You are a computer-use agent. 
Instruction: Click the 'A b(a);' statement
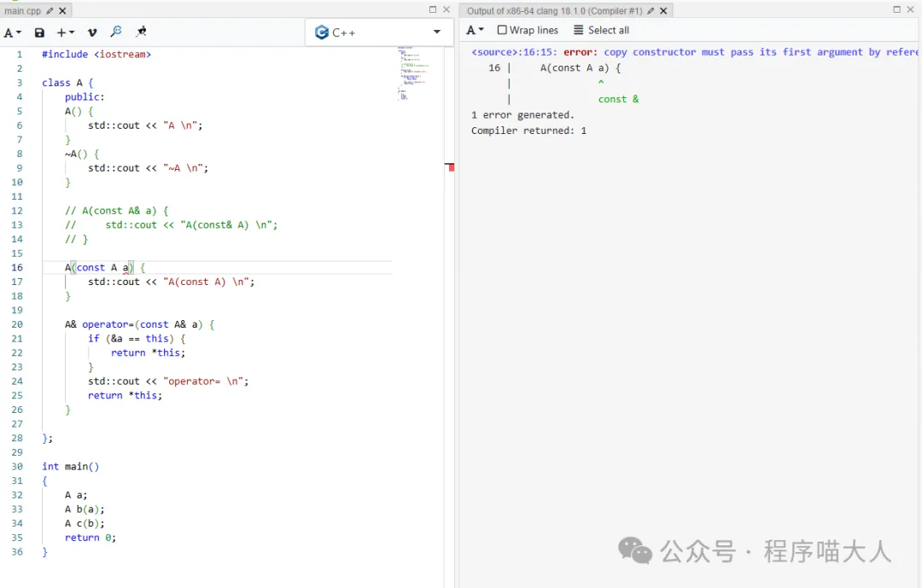click(x=85, y=509)
